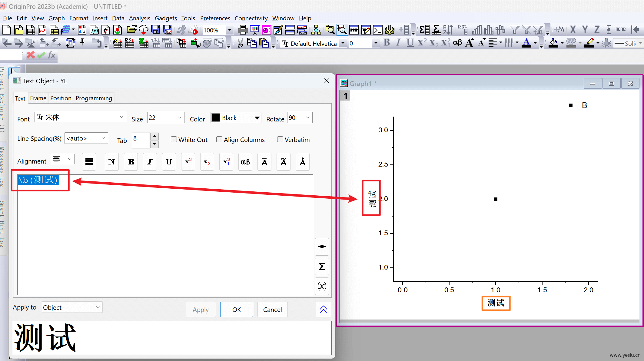This screenshot has height=361, width=644.
Task: Switch to the Programming tab
Action: 94,98
